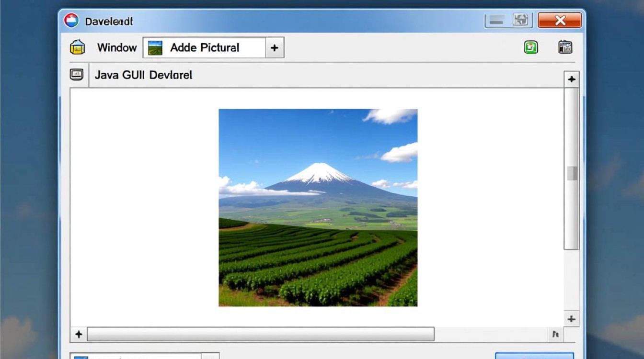Click the application logo in the title bar
The height and width of the screenshot is (359, 644).
pyautogui.click(x=71, y=21)
